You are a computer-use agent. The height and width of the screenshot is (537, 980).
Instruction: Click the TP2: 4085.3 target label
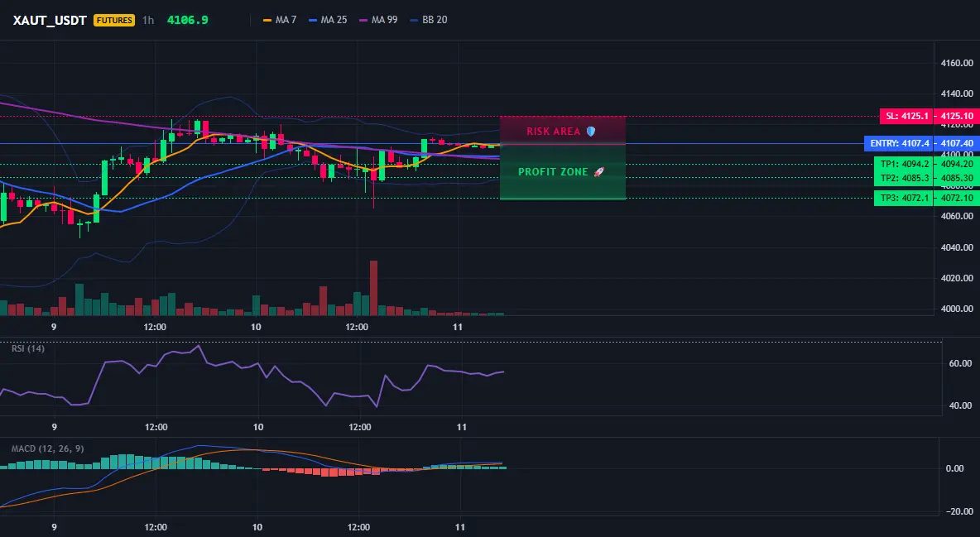[905, 178]
